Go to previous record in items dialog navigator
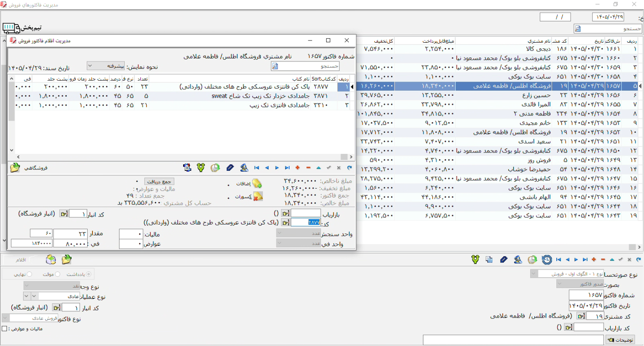644x346 pixels. click(267, 168)
